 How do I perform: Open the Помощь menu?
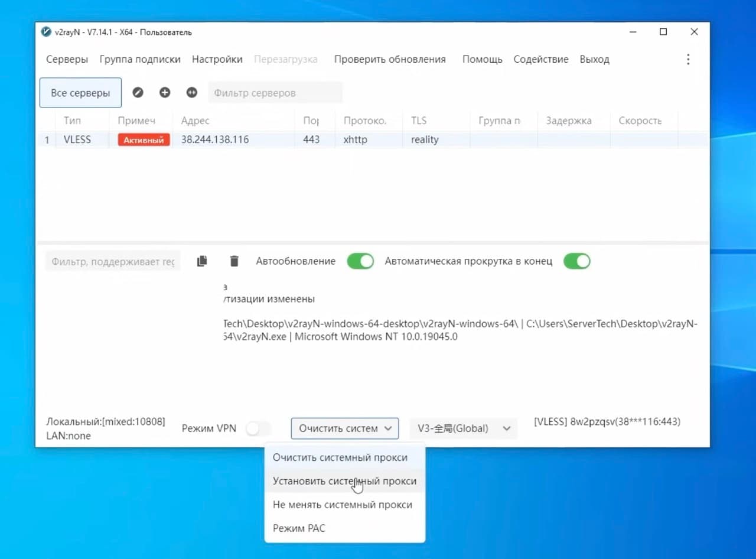click(x=482, y=59)
